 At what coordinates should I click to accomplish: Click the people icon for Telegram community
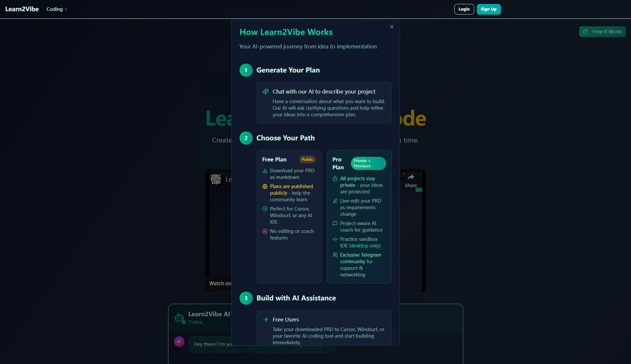click(335, 255)
